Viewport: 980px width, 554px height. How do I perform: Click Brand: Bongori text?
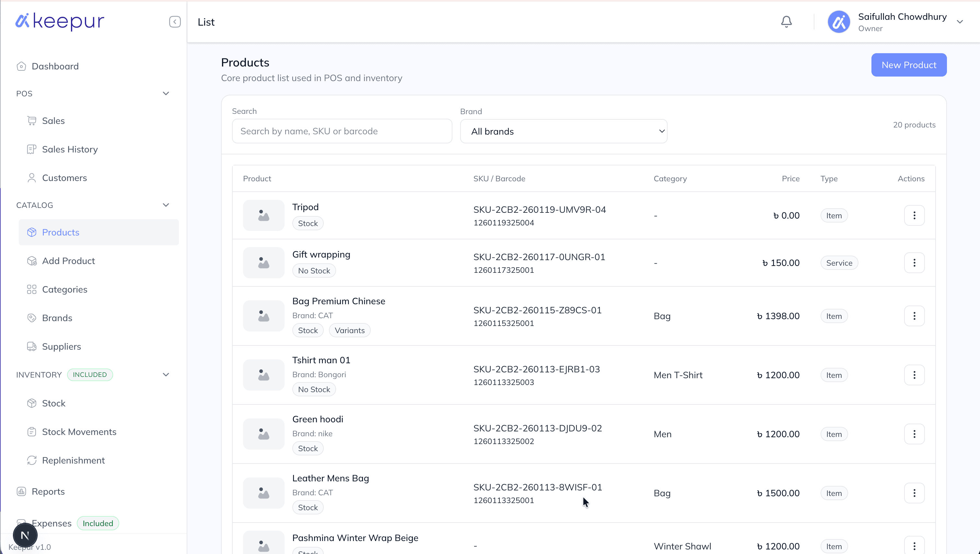click(319, 375)
